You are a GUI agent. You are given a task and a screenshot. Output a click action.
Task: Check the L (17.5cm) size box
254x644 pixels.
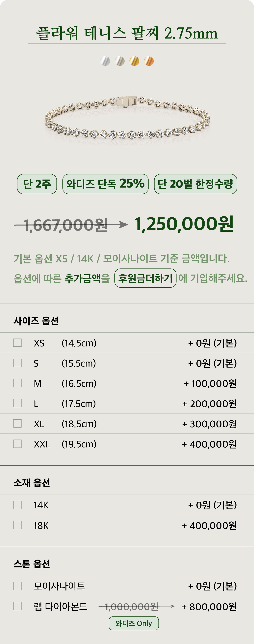click(17, 403)
